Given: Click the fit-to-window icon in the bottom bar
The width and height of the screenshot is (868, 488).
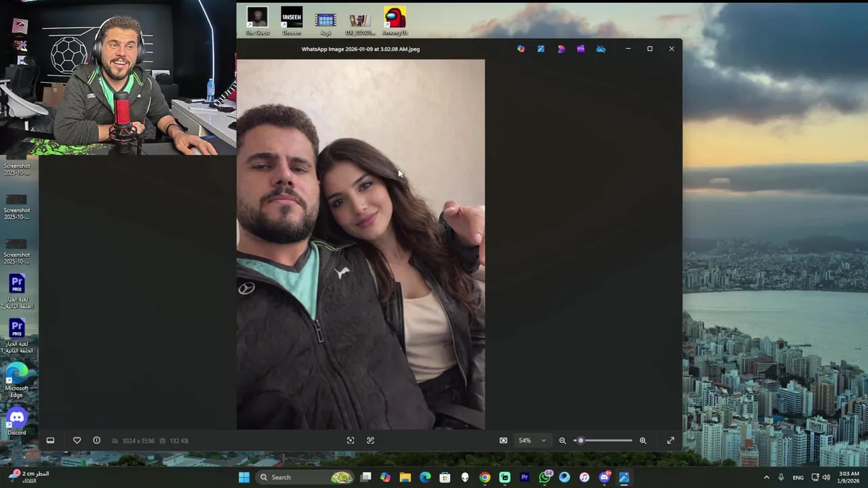Looking at the screenshot, I should pos(351,441).
